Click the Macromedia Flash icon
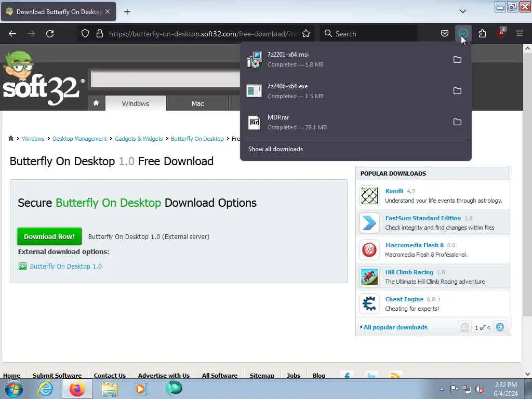Screen dimensions: 532x399 point(369,250)
